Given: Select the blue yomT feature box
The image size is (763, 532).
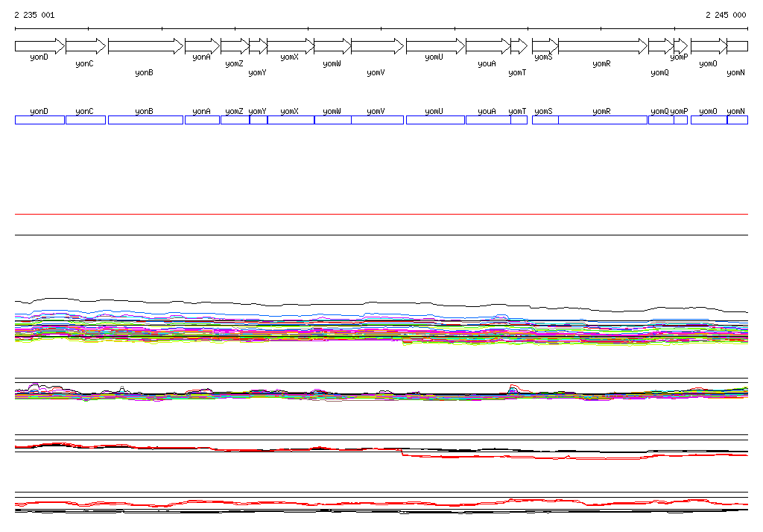Looking at the screenshot, I should point(519,120).
